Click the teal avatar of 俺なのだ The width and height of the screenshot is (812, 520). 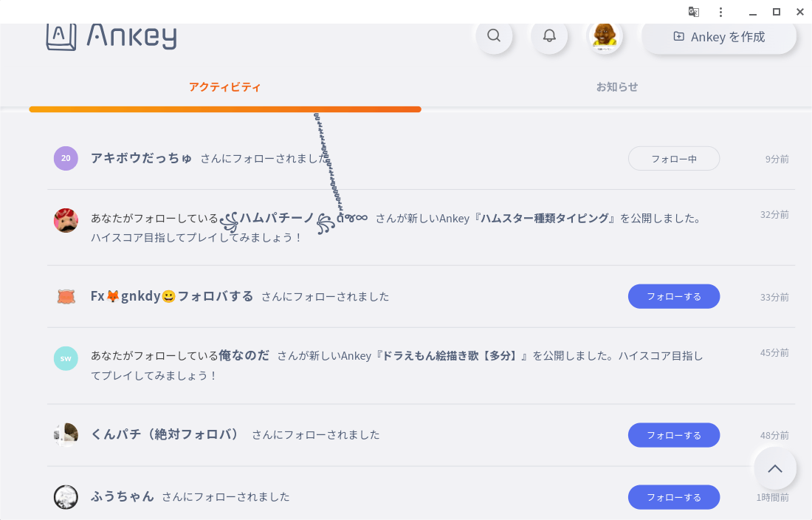tap(66, 358)
